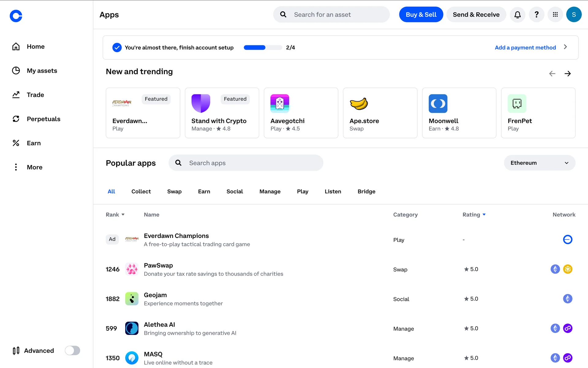
Task: Go to Perpetuals in the sidebar
Action: click(x=43, y=119)
